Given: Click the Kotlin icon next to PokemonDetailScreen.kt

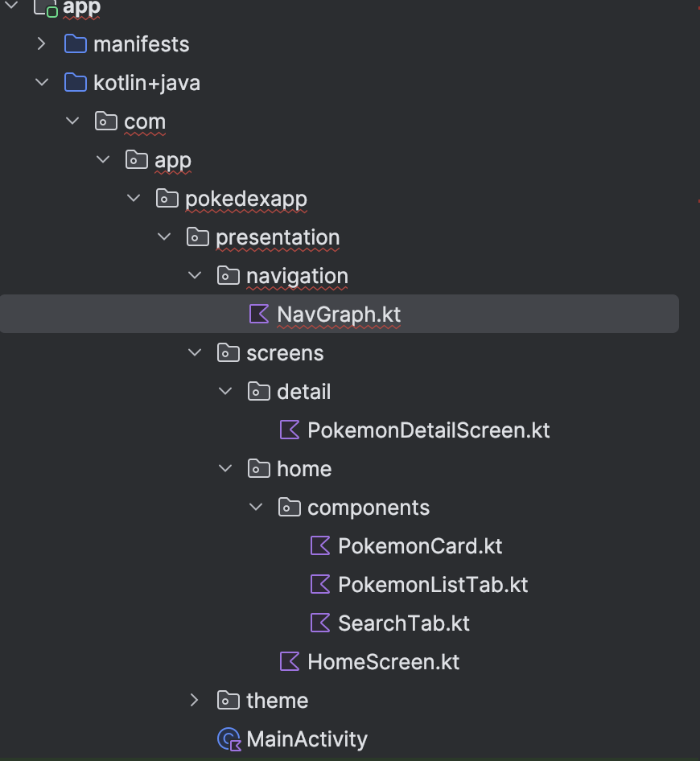Looking at the screenshot, I should pyautogui.click(x=290, y=430).
